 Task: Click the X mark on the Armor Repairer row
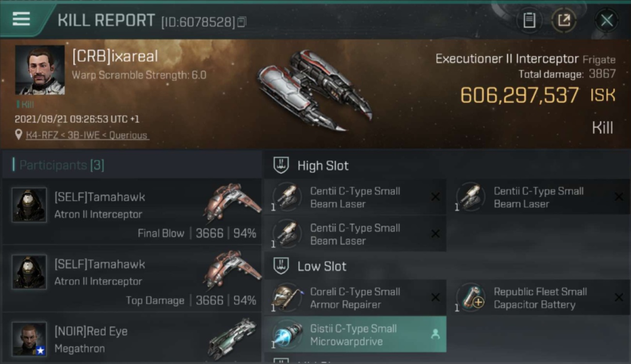pyautogui.click(x=435, y=298)
